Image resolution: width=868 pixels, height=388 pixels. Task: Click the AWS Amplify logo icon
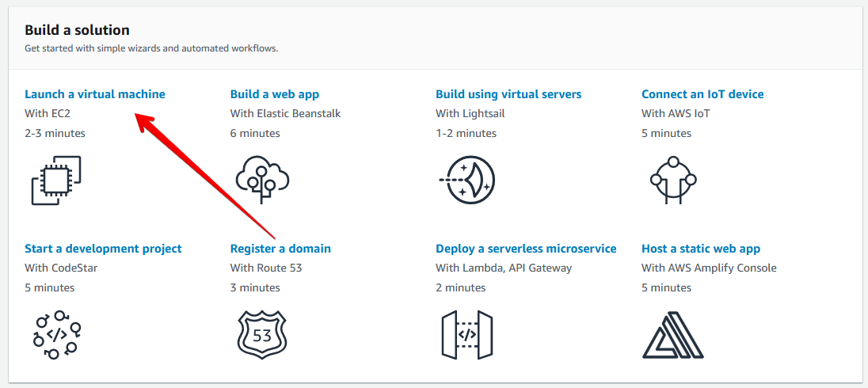tap(672, 334)
